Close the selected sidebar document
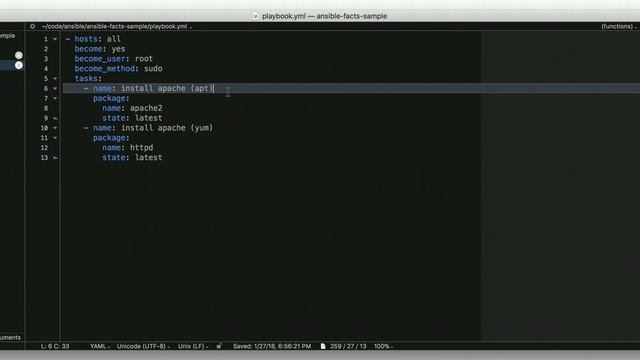Viewport: 640px width, 360px height. pyautogui.click(x=19, y=65)
